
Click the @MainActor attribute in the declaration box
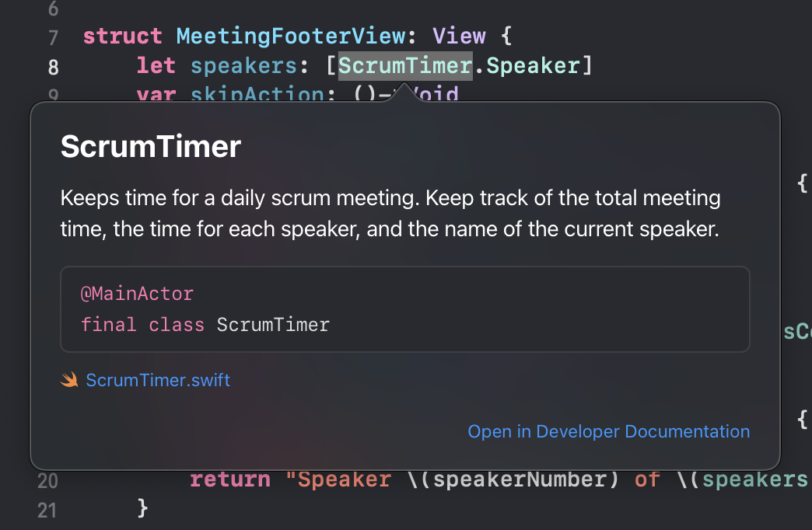pyautogui.click(x=137, y=294)
